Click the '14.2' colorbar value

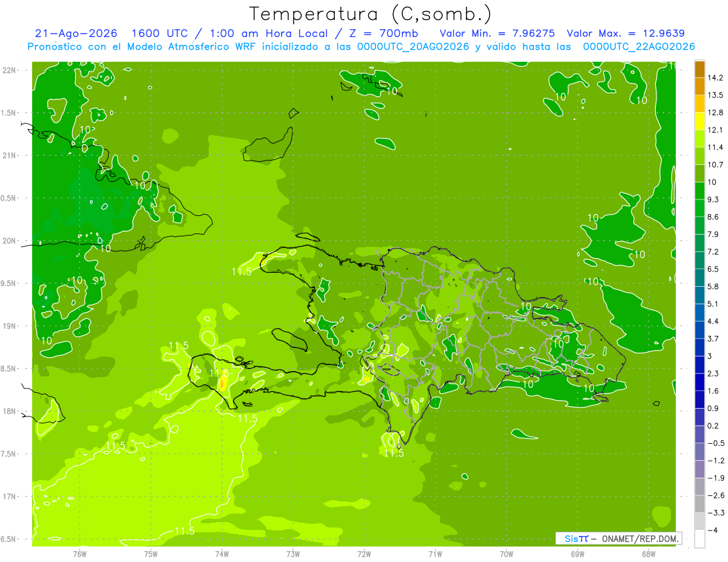(x=716, y=78)
